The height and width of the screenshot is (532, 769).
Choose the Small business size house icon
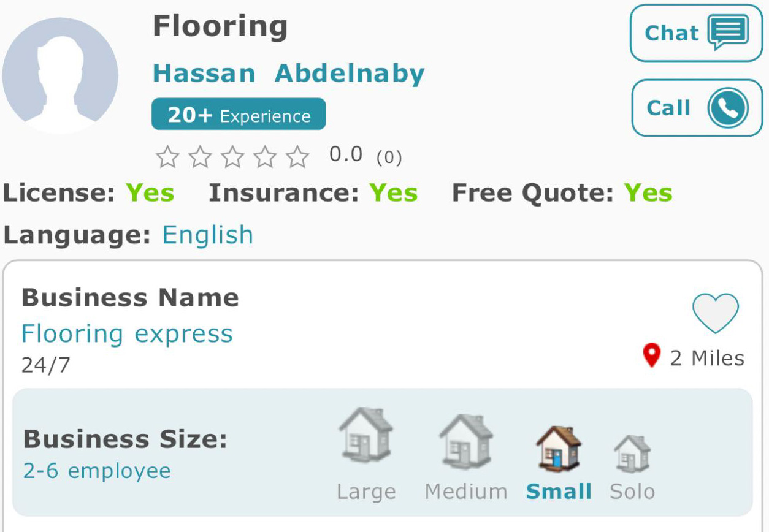[x=559, y=447]
